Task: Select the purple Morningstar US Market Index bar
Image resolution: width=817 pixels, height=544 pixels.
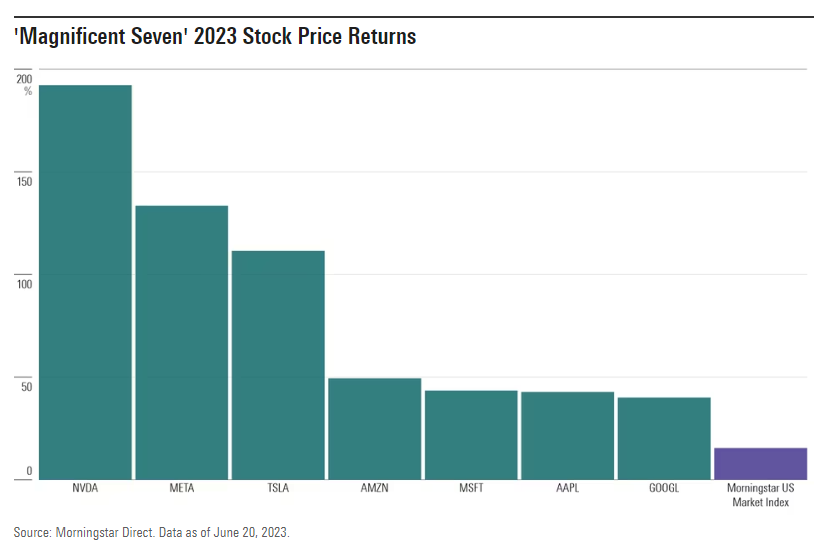Action: point(760,464)
